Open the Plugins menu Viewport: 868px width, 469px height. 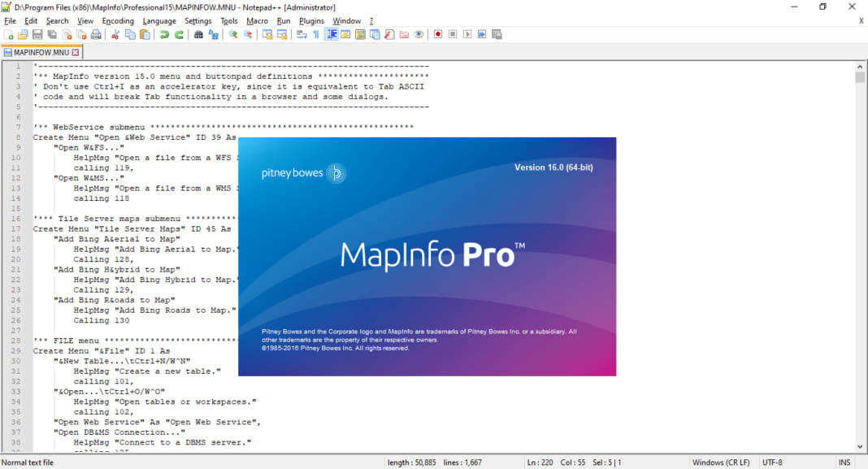click(x=311, y=21)
